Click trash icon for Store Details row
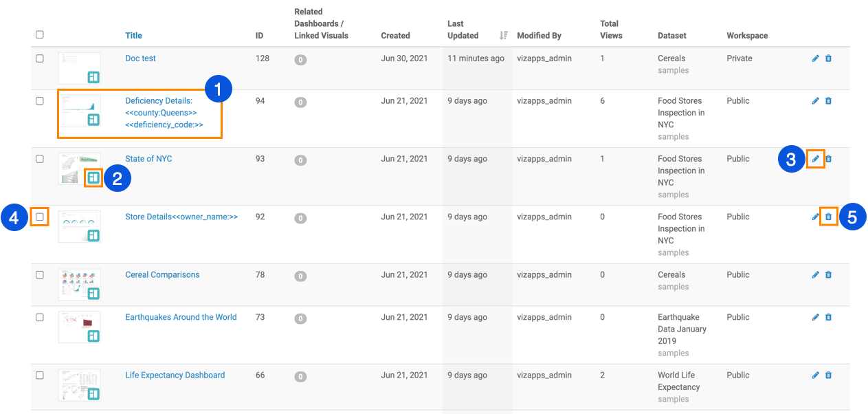868x414 pixels. [828, 217]
